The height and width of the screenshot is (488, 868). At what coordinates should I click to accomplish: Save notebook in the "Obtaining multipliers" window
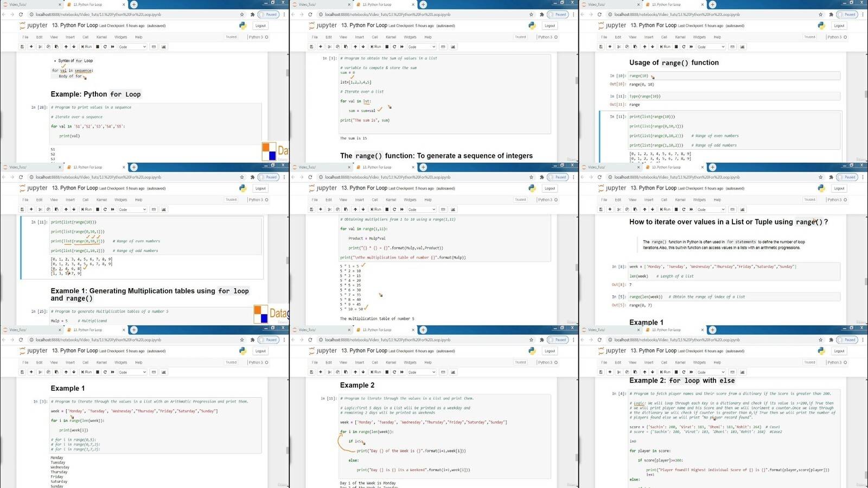point(311,210)
